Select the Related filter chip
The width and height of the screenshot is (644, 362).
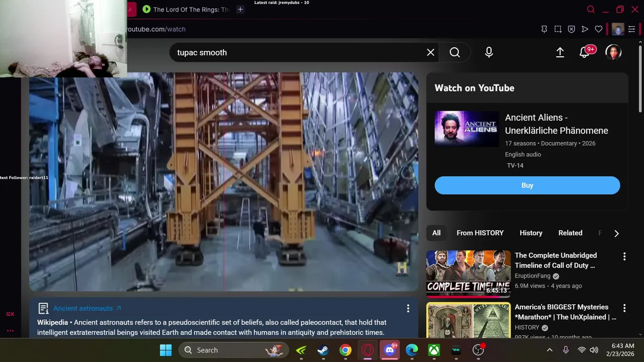point(570,233)
